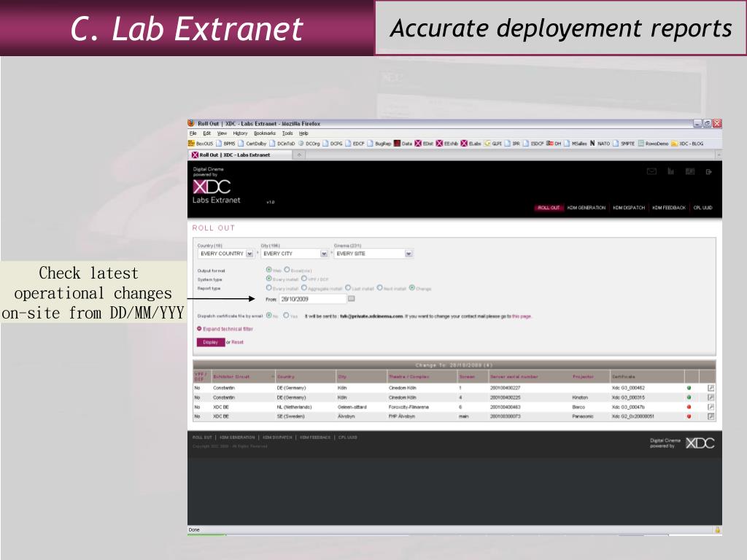
Task: Open the Edit menu
Action: (x=206, y=133)
